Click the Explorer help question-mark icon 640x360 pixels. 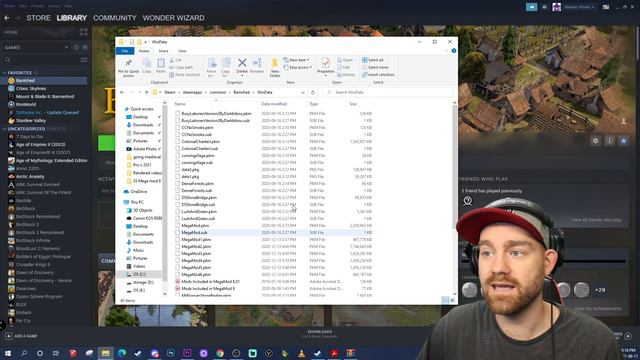point(453,51)
